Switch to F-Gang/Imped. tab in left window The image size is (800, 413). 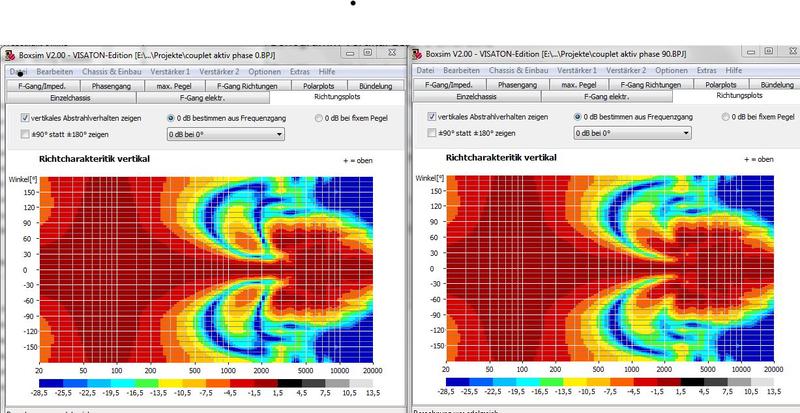(42, 86)
